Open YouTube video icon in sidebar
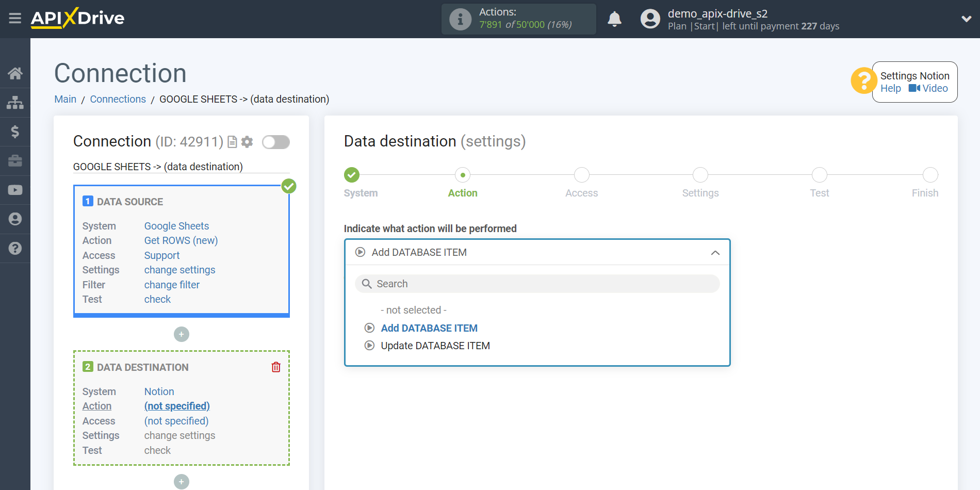This screenshot has width=980, height=490. 15,190
